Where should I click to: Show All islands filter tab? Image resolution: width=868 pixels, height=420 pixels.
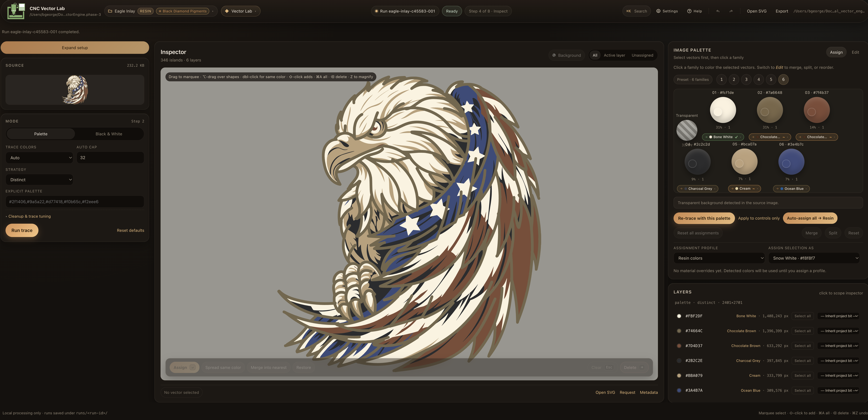point(595,55)
